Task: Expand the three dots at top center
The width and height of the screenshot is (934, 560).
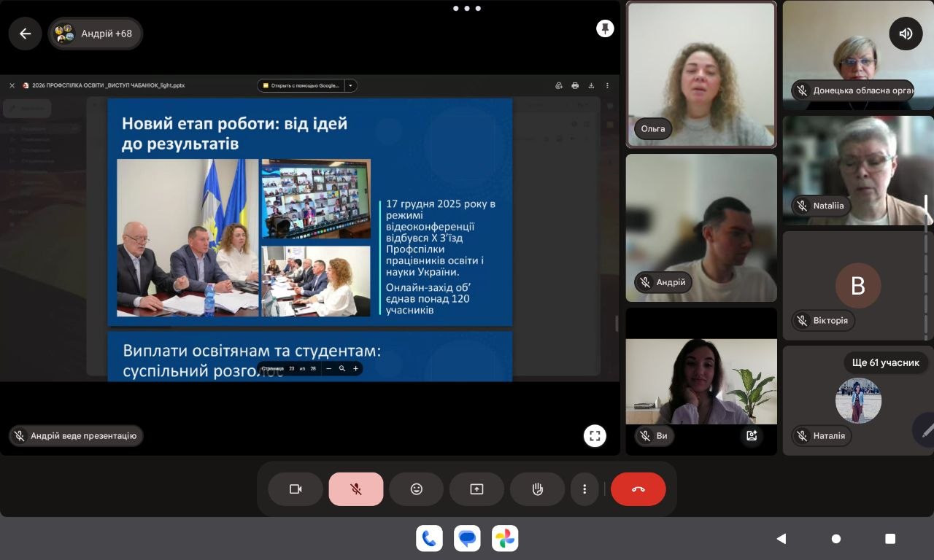Action: pos(466,9)
